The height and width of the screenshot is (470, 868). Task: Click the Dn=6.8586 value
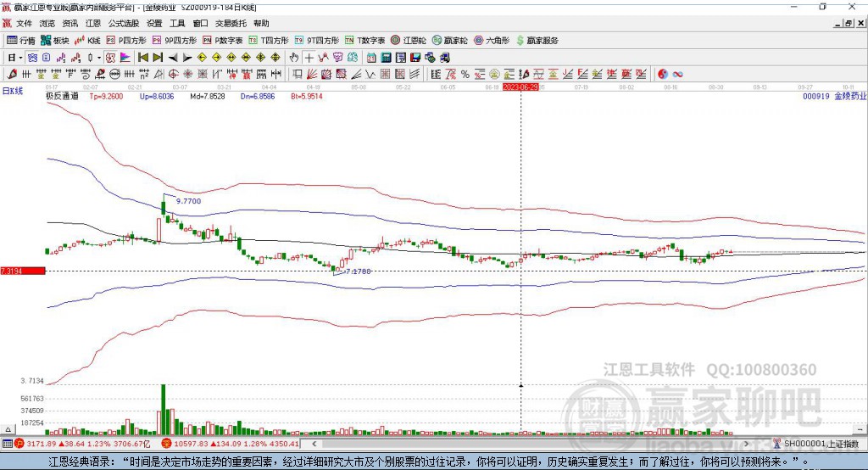pyautogui.click(x=258, y=96)
